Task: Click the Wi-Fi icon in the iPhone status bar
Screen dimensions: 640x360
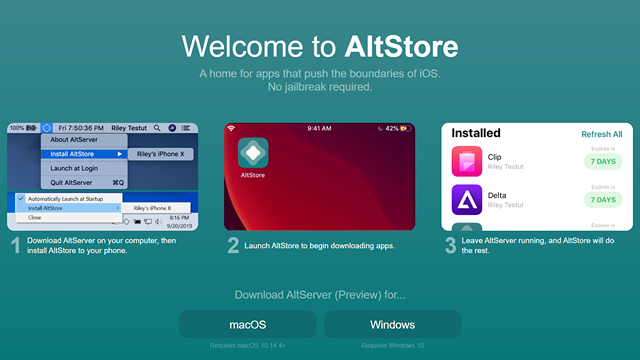Action: pos(231,128)
